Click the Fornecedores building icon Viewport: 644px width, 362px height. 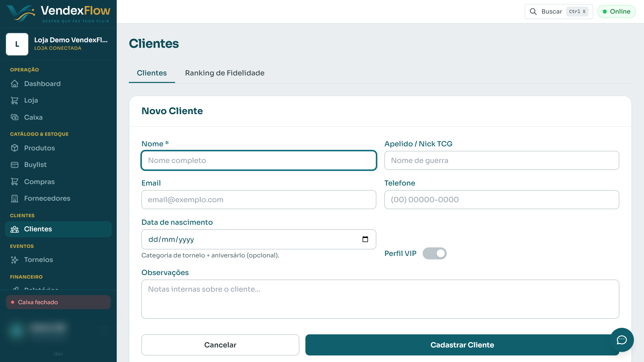tap(15, 198)
